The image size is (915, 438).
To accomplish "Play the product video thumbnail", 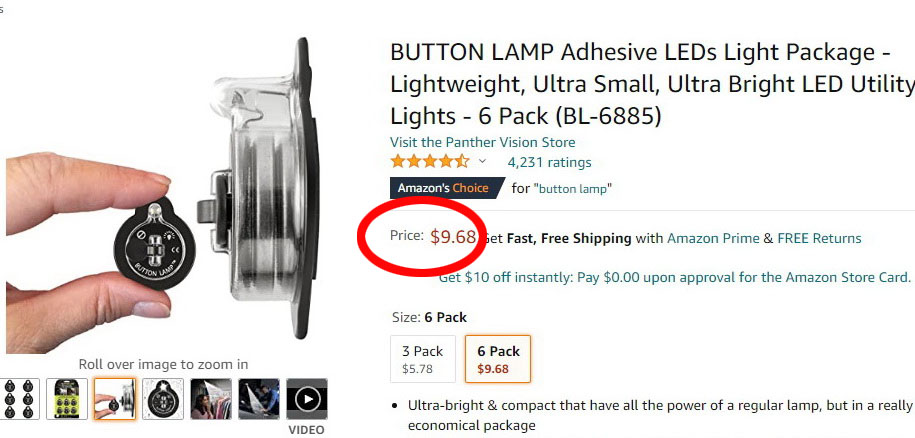I will [307, 399].
